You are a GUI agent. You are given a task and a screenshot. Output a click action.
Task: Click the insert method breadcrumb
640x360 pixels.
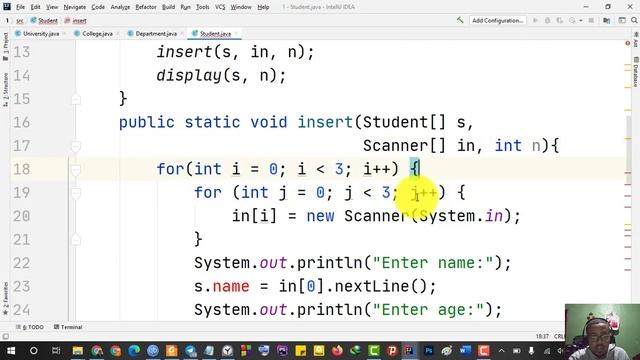[76, 20]
